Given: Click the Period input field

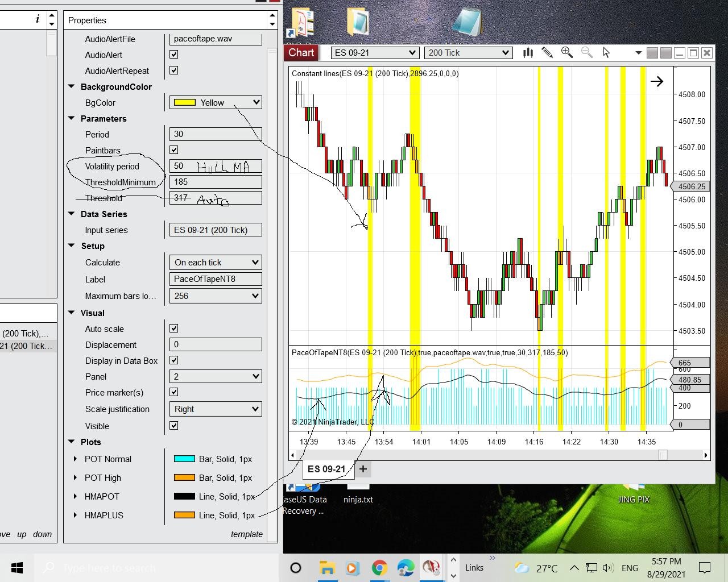Looking at the screenshot, I should [215, 134].
